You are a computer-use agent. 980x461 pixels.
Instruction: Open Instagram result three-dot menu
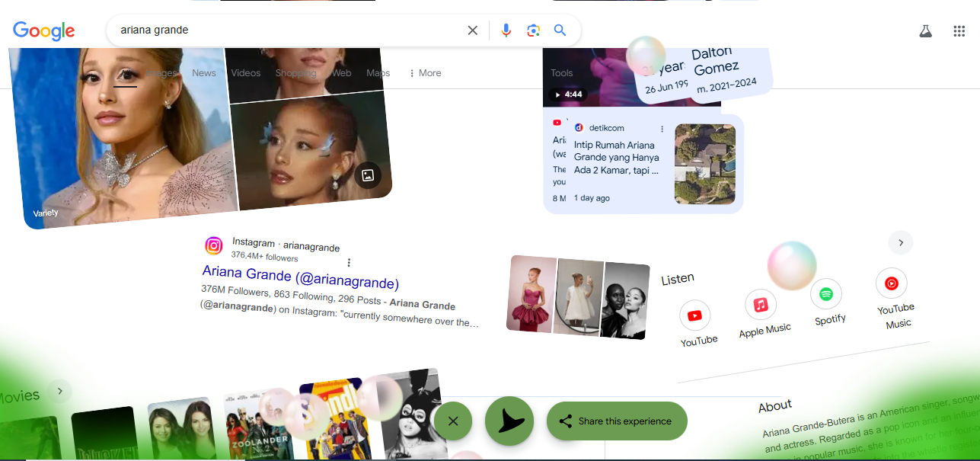coord(349,263)
